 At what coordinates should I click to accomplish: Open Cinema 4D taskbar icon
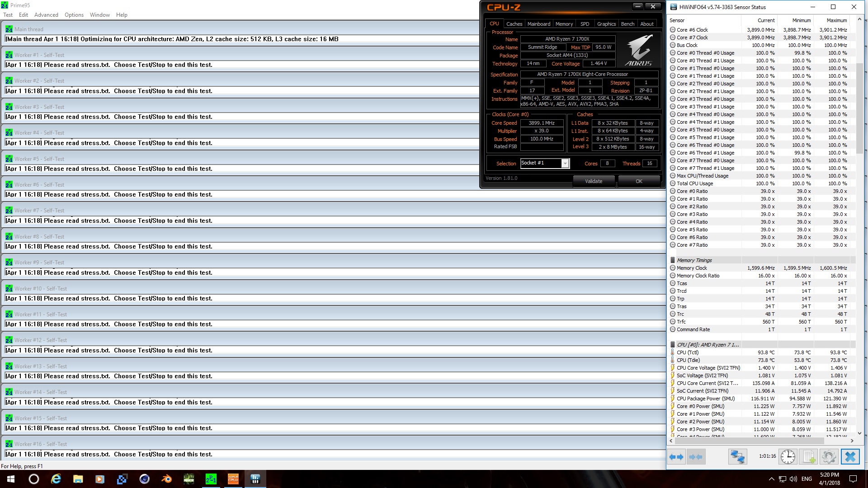click(144, 479)
